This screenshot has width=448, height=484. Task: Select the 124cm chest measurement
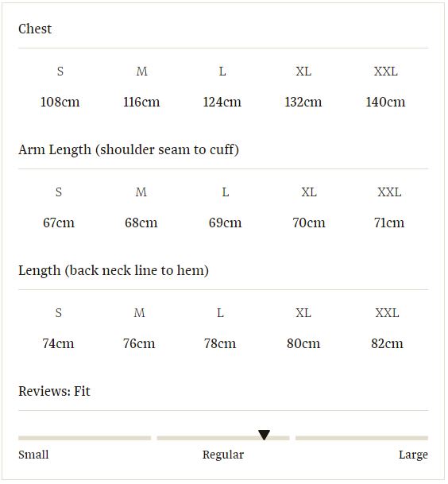tap(222, 102)
